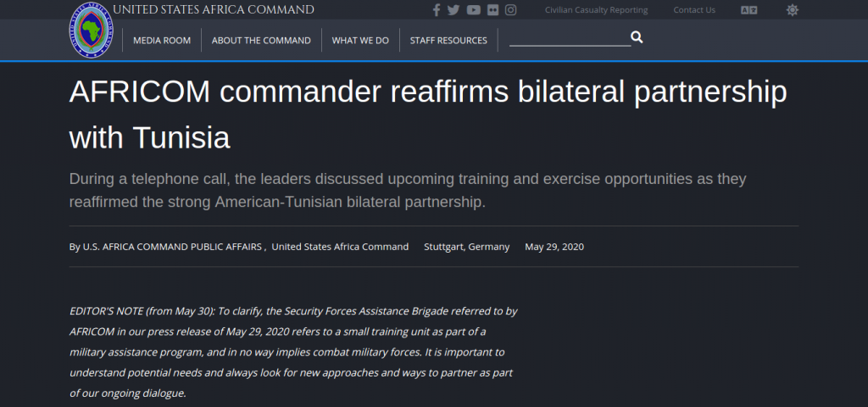Click into the search input field
This screenshot has height=407, width=868.
click(x=570, y=38)
